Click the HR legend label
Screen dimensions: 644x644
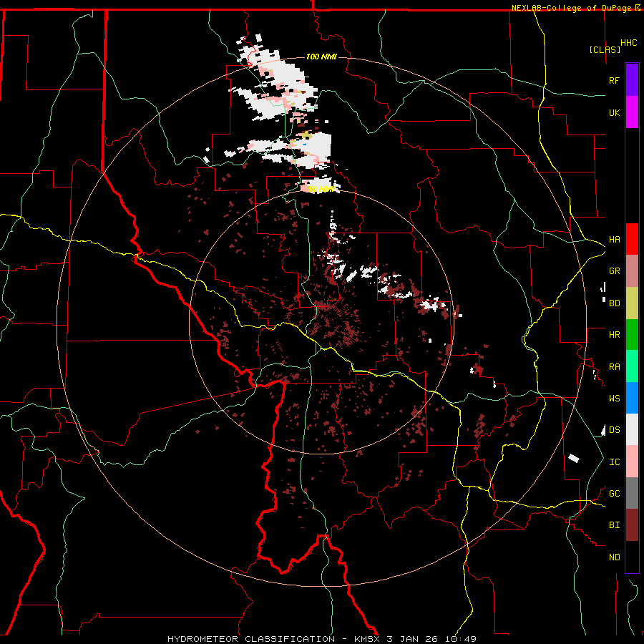(614, 335)
